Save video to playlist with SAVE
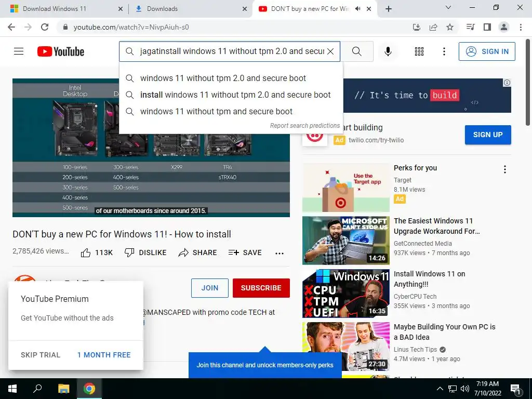 [245, 252]
